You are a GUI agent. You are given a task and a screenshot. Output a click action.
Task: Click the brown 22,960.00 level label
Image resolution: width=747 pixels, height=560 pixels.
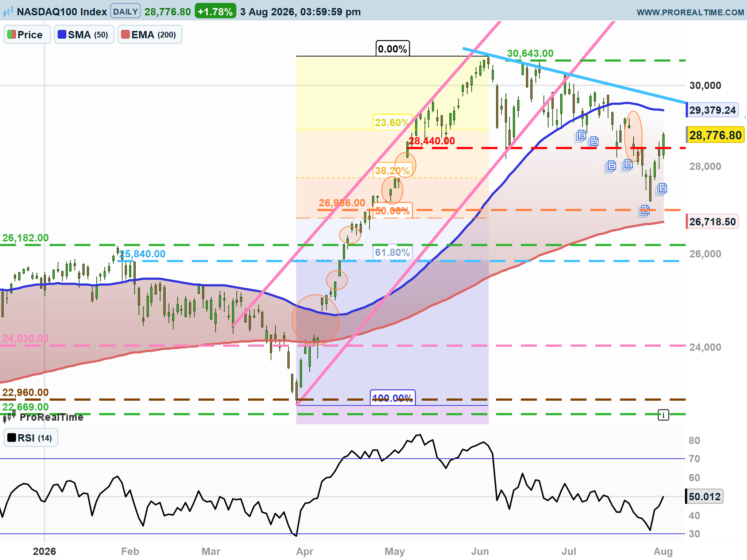[26, 392]
